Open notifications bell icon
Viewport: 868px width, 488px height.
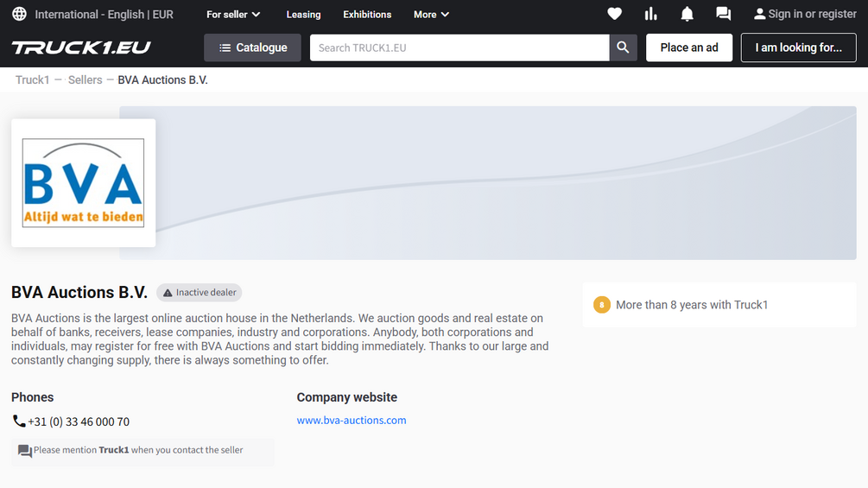pyautogui.click(x=687, y=14)
